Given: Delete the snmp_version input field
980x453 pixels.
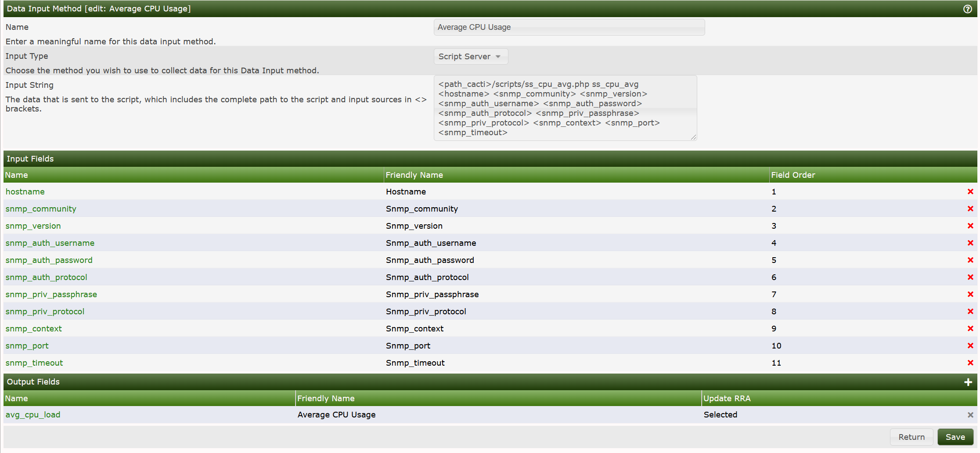Looking at the screenshot, I should pos(970,226).
